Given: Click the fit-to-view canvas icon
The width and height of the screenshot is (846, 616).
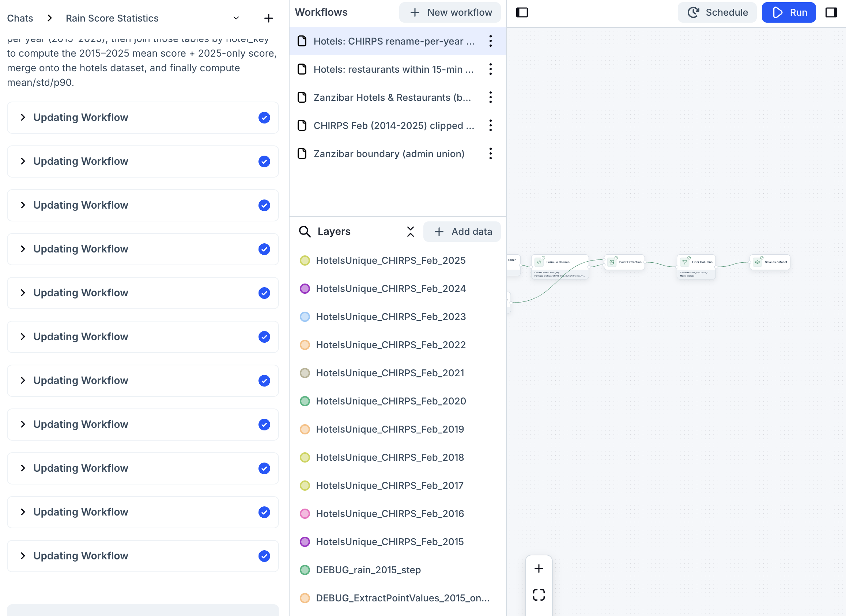Looking at the screenshot, I should [539, 595].
